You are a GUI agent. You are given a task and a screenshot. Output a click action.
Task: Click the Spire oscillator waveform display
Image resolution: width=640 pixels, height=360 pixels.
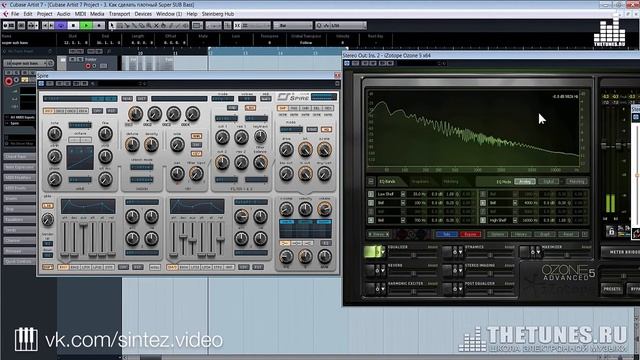tap(80, 158)
